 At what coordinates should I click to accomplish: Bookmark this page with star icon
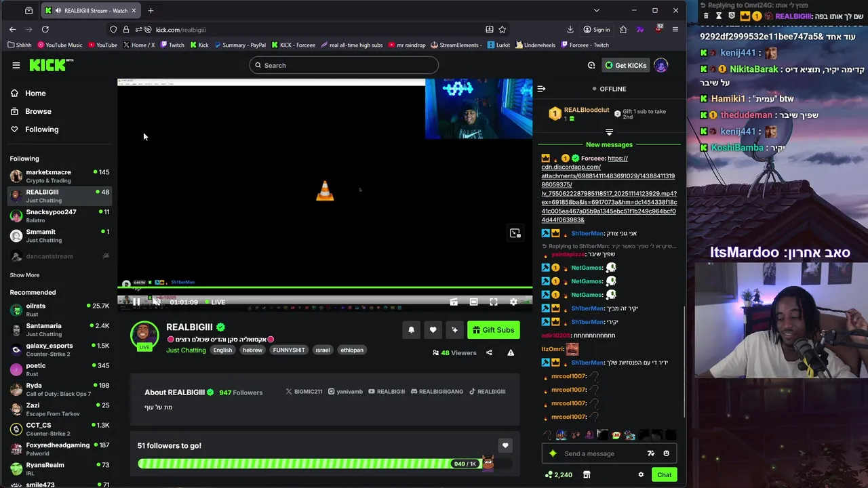coord(502,29)
